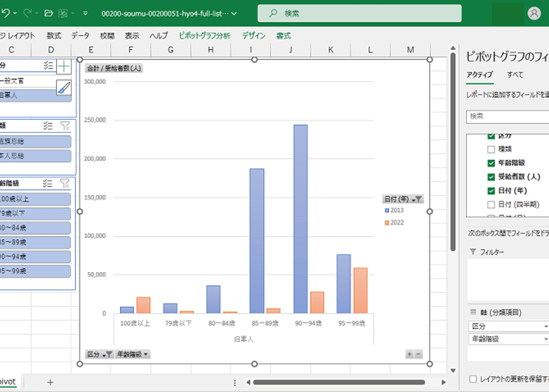Click the chart styles paintbrush button
The height and width of the screenshot is (392, 549).
point(64,87)
